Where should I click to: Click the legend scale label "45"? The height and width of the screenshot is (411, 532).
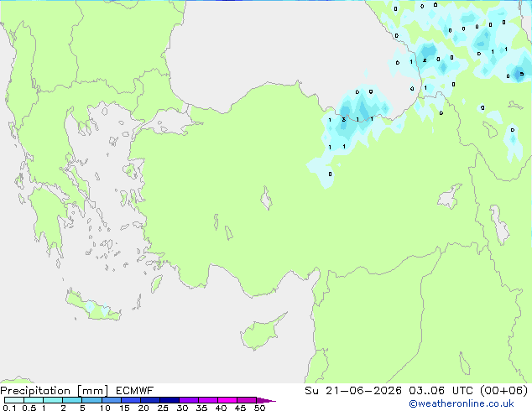pyautogui.click(x=240, y=408)
